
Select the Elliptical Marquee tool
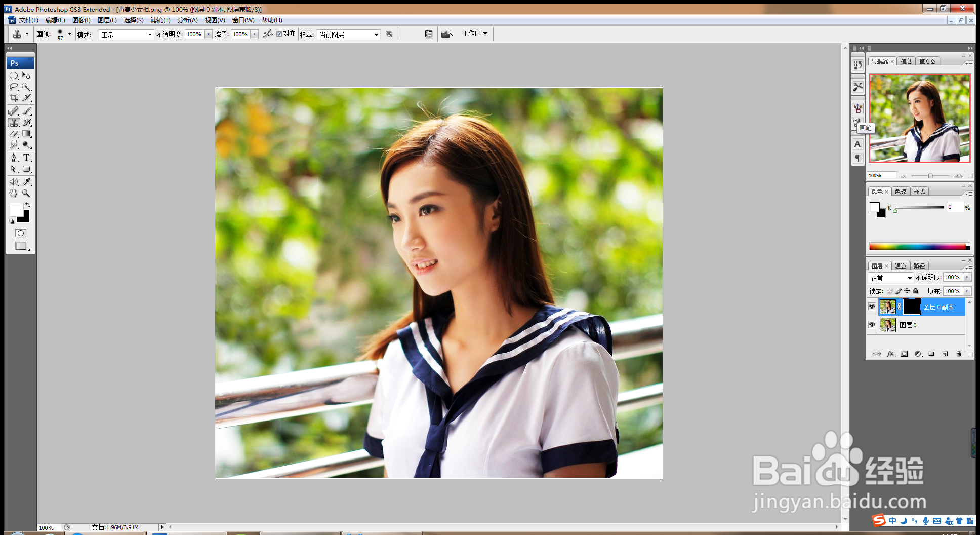point(14,75)
